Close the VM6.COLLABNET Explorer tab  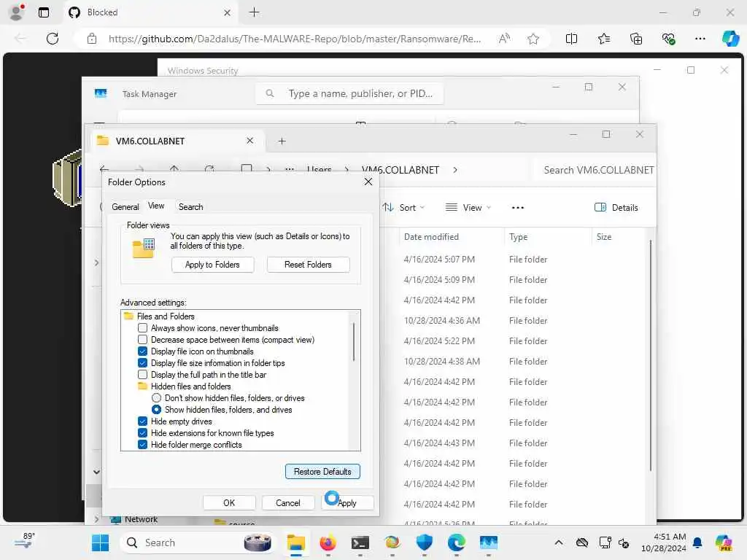click(x=249, y=141)
